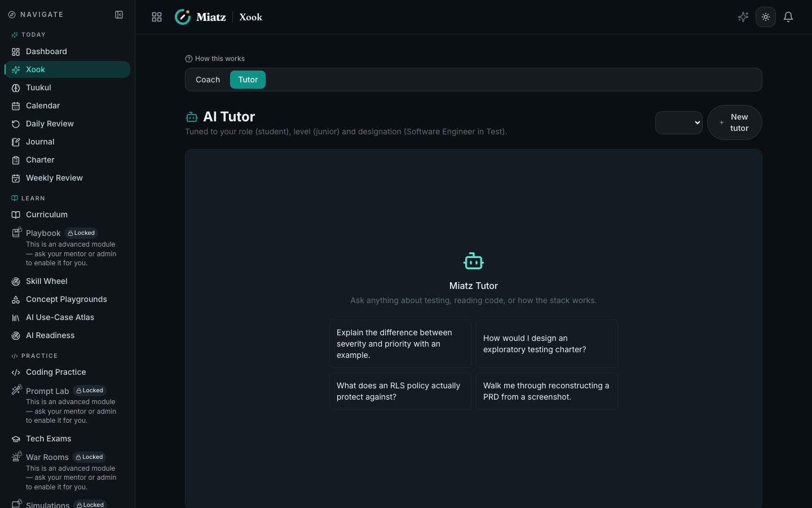Image resolution: width=812 pixels, height=508 pixels.
Task: Collapse the Navigate sidebar panel
Action: point(119,15)
